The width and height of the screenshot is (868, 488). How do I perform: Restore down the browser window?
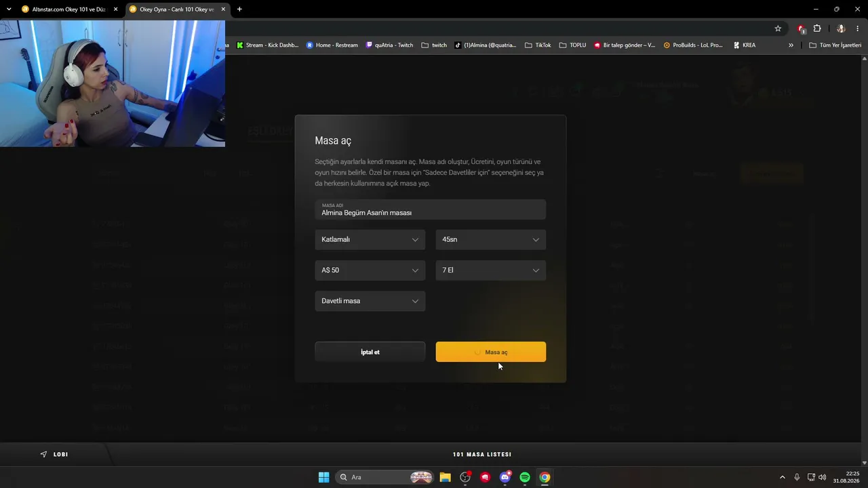coord(837,9)
